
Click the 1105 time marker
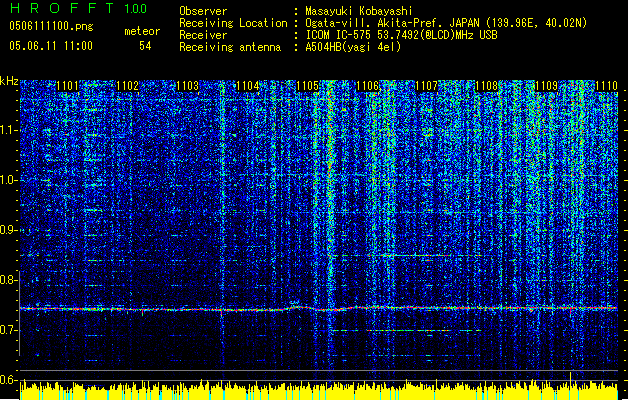coord(307,86)
